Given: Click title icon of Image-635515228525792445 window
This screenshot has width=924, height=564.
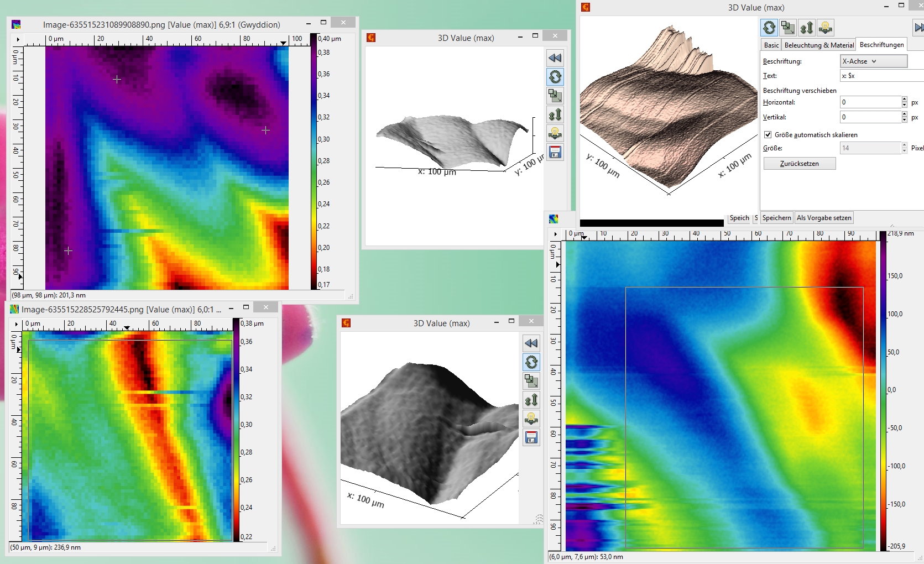Looking at the screenshot, I should click(x=14, y=309).
